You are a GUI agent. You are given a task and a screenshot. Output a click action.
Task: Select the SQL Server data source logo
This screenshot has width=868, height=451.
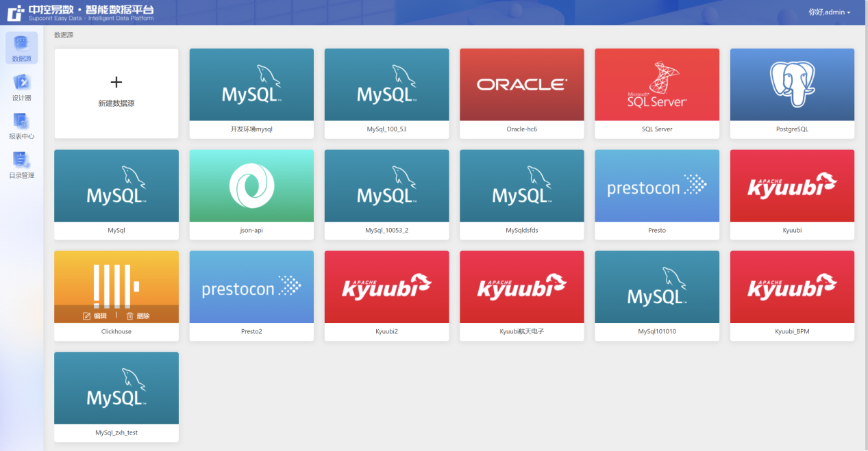click(x=657, y=85)
